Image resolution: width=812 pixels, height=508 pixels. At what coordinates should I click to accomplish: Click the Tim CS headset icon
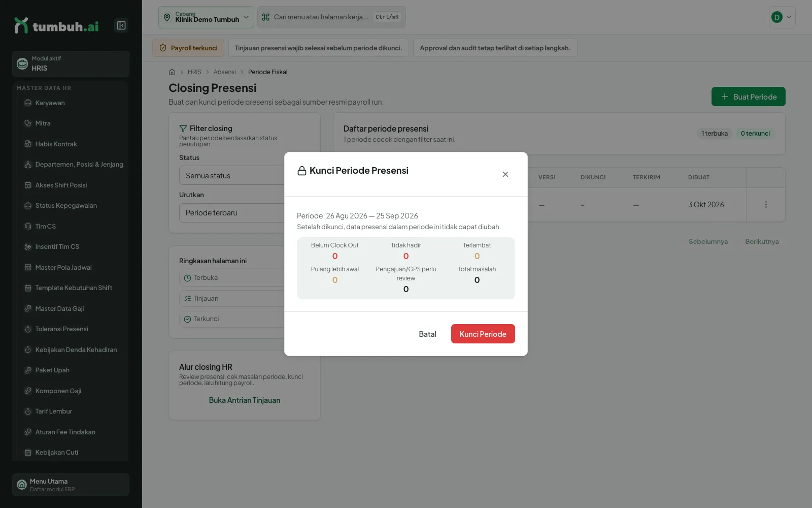[28, 226]
